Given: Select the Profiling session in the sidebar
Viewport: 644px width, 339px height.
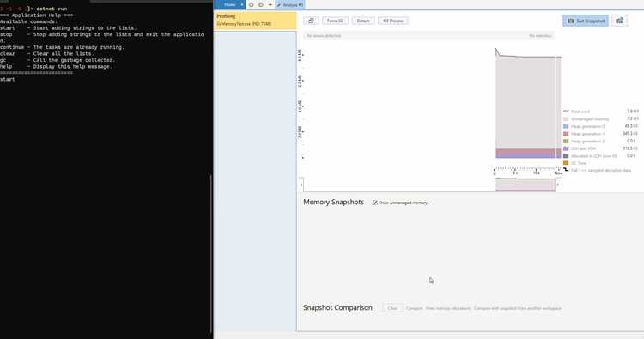Looking at the screenshot, I should (255, 20).
